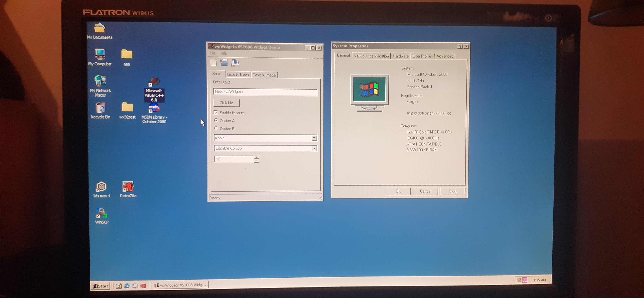Click the spinner field showing 42
This screenshot has height=298, width=644.
234,159
